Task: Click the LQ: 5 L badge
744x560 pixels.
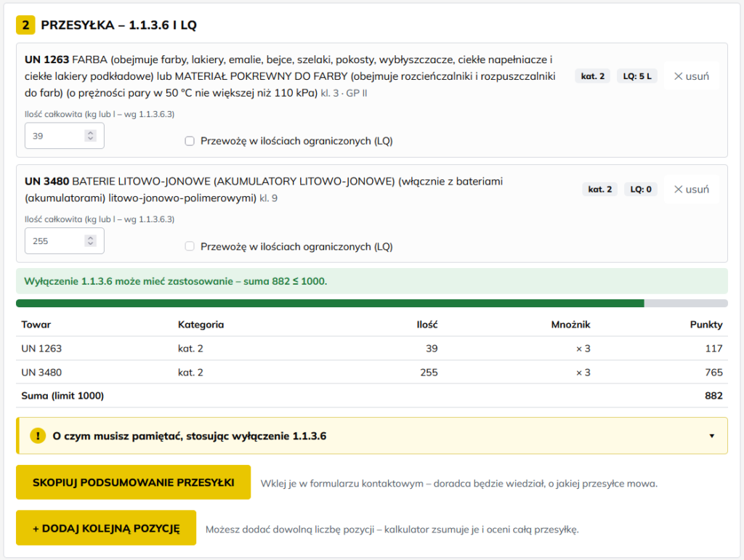Action: 637,76
